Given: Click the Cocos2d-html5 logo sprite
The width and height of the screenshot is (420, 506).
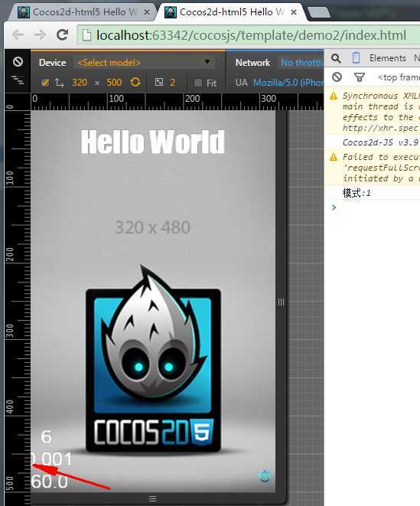Looking at the screenshot, I should (153, 358).
